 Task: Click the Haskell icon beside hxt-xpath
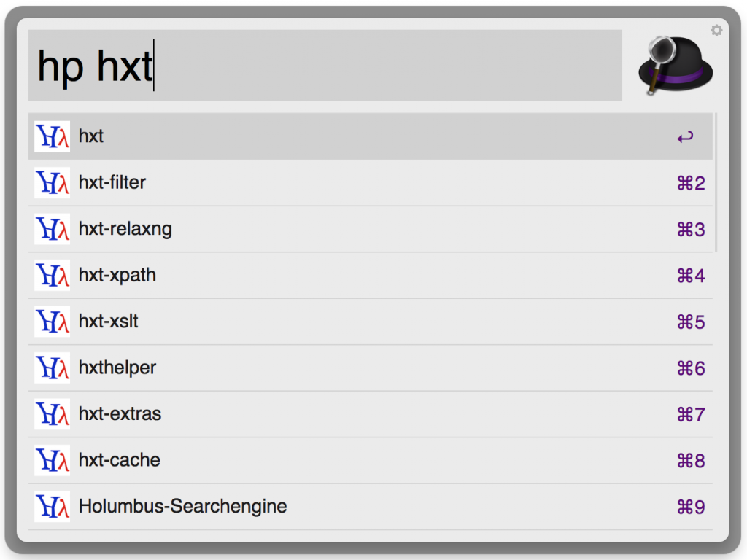tap(53, 275)
